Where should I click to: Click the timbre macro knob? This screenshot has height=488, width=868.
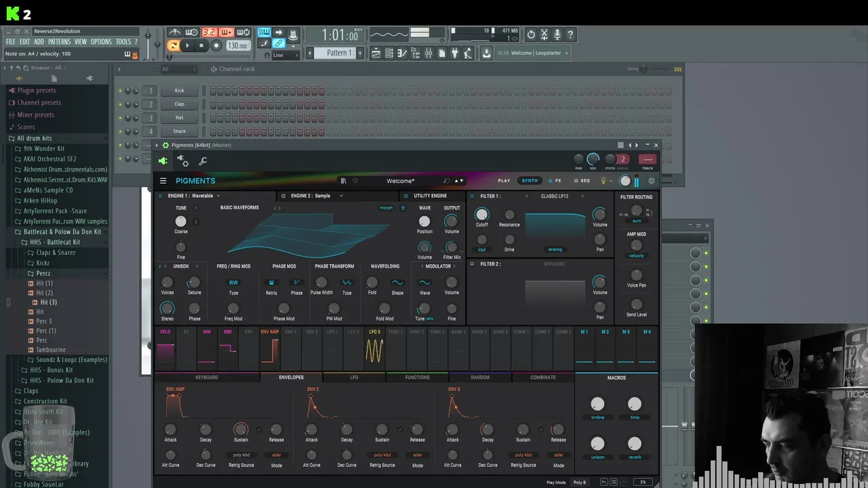click(597, 404)
